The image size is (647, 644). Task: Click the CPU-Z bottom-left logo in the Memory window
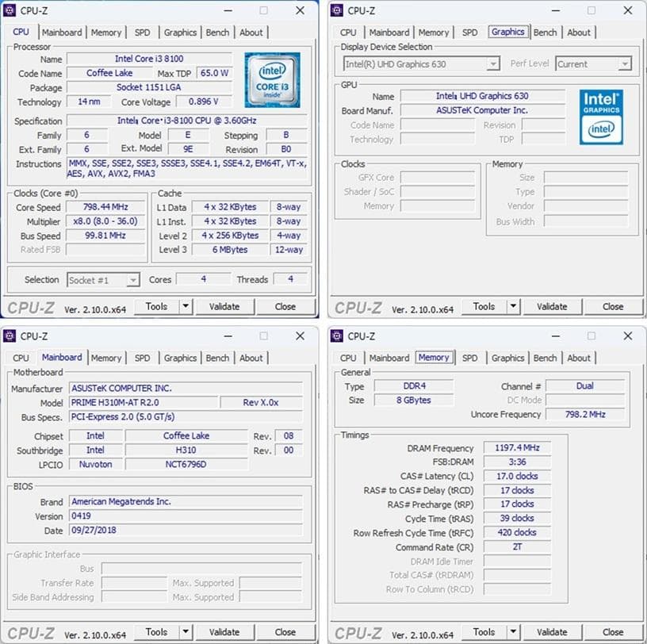click(357, 632)
